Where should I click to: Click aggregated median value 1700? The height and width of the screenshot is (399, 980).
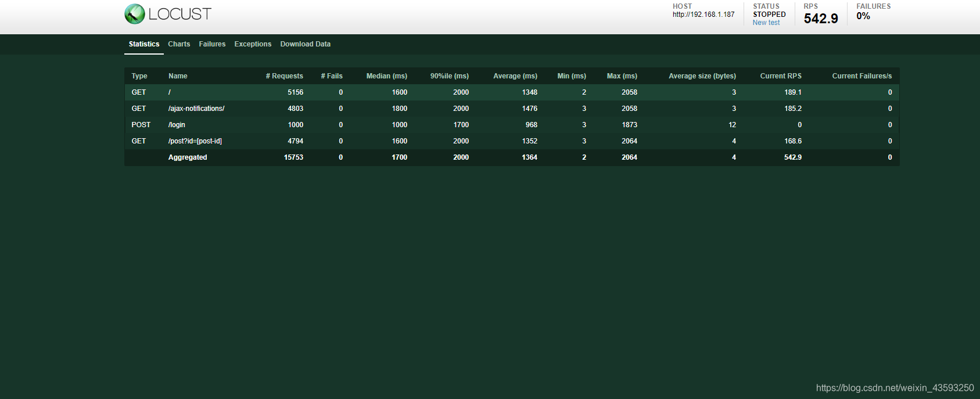click(x=400, y=157)
